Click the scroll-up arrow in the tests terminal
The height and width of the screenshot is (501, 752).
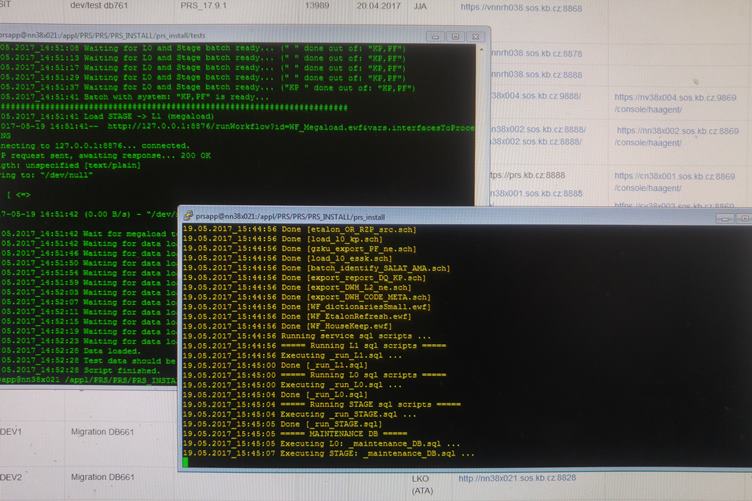[x=482, y=49]
